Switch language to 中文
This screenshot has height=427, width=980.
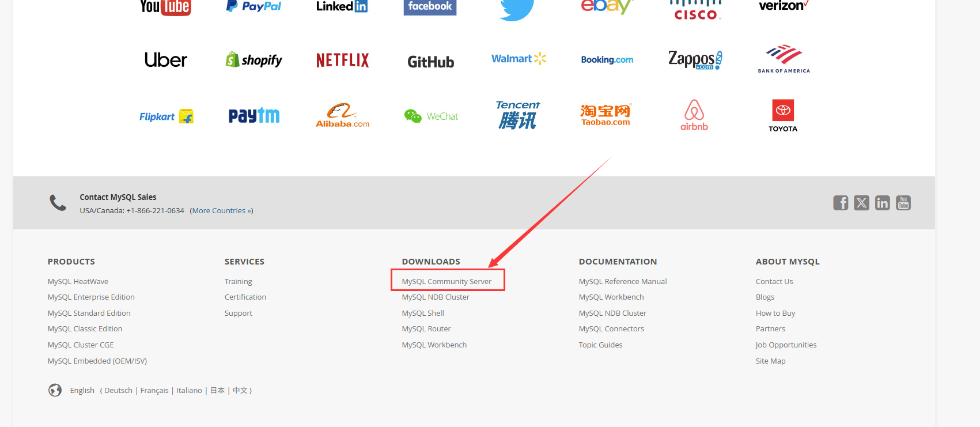coord(240,391)
